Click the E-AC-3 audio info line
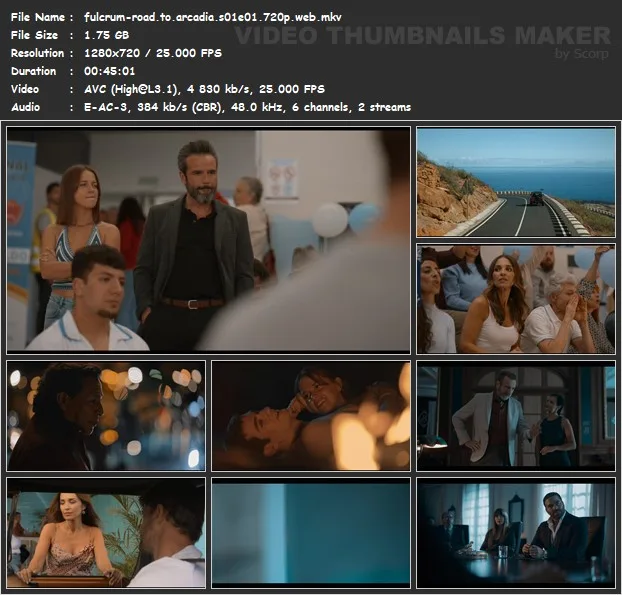 click(247, 107)
